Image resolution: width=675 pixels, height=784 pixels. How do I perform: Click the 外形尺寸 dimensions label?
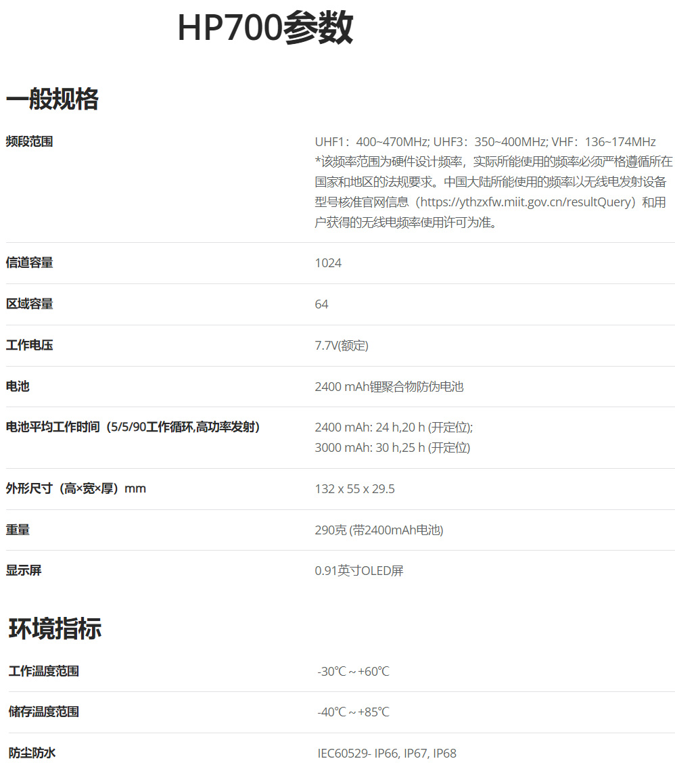point(76,488)
